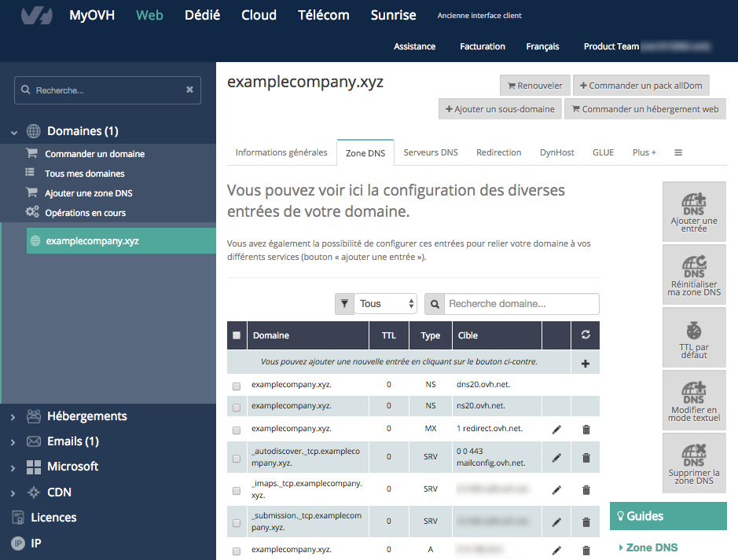Switch to Serveurs DNS tab
This screenshot has height=560, width=738.
431,152
